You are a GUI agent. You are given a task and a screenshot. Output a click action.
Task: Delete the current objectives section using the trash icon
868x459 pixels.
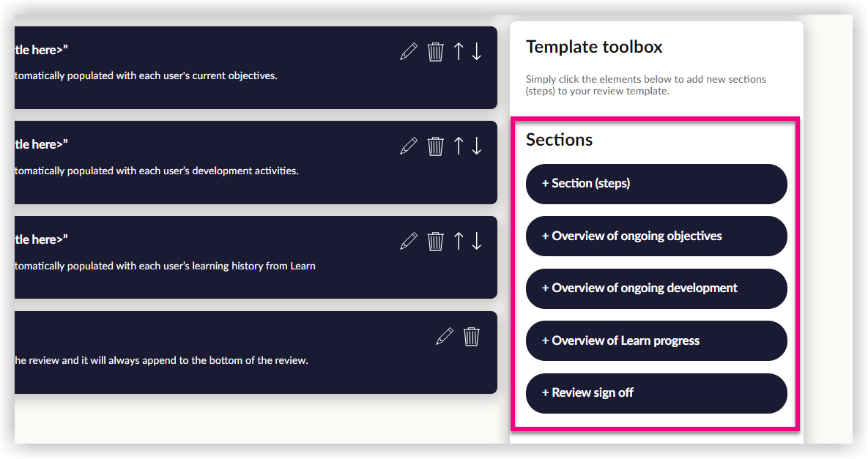(x=435, y=51)
